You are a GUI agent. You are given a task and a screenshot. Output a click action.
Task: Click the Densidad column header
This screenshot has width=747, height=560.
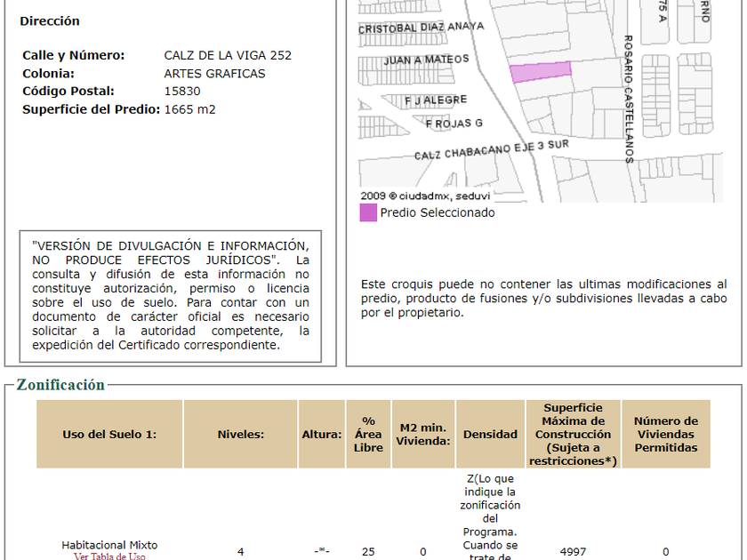pos(490,435)
